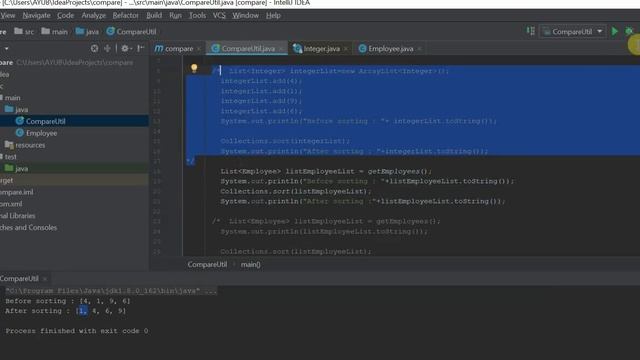Click 'Process finished with exit code 0' text
640x360 pixels.
pos(77,331)
